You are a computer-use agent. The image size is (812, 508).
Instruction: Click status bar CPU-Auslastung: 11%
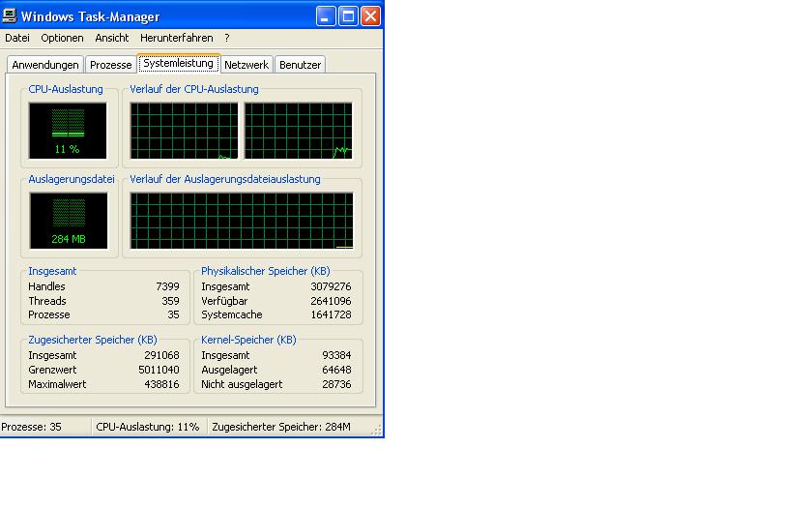point(148,427)
